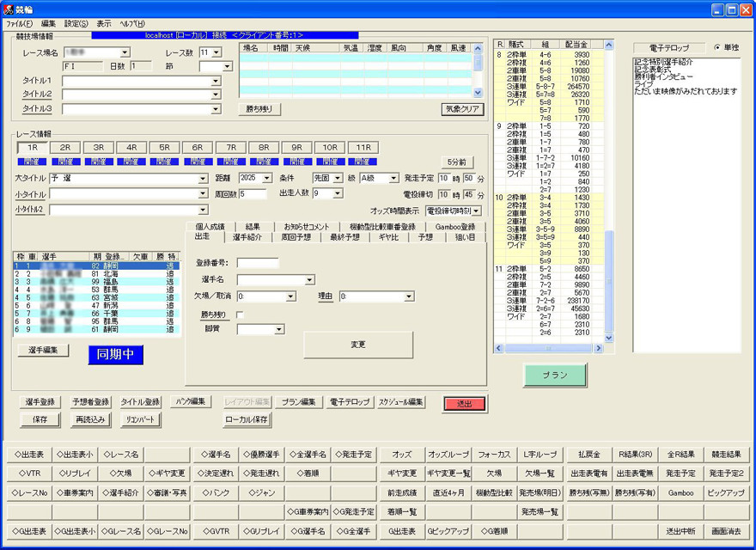Click the 発走予定 hour field
756x550 pixels.
[x=443, y=179]
